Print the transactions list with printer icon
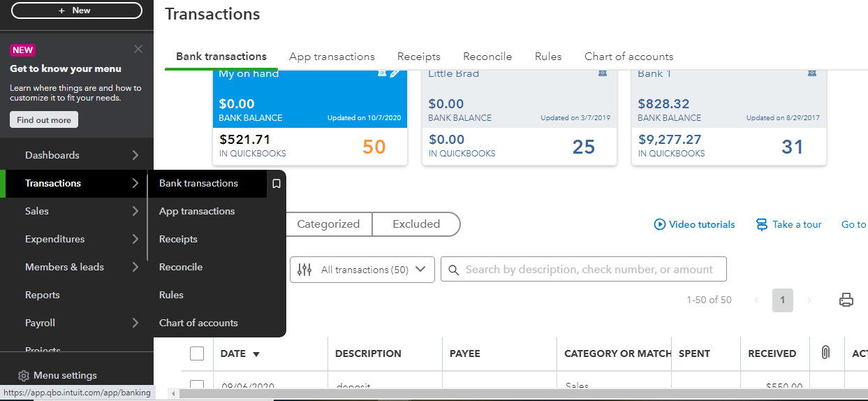This screenshot has width=868, height=401. point(846,300)
